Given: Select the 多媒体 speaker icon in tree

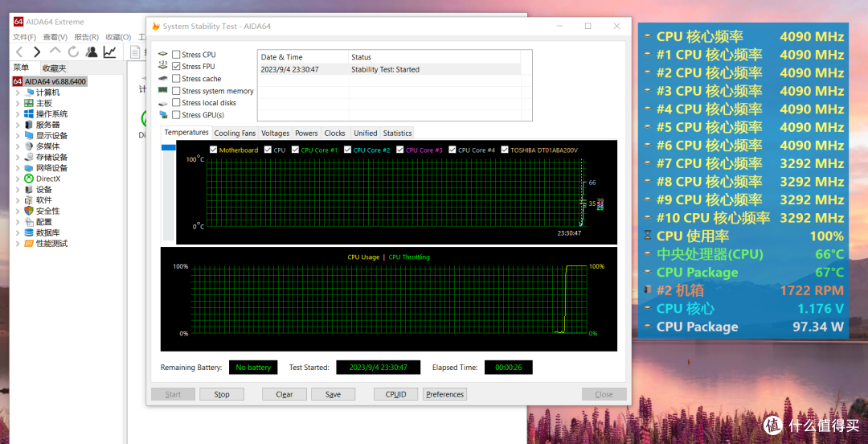Looking at the screenshot, I should click(29, 146).
